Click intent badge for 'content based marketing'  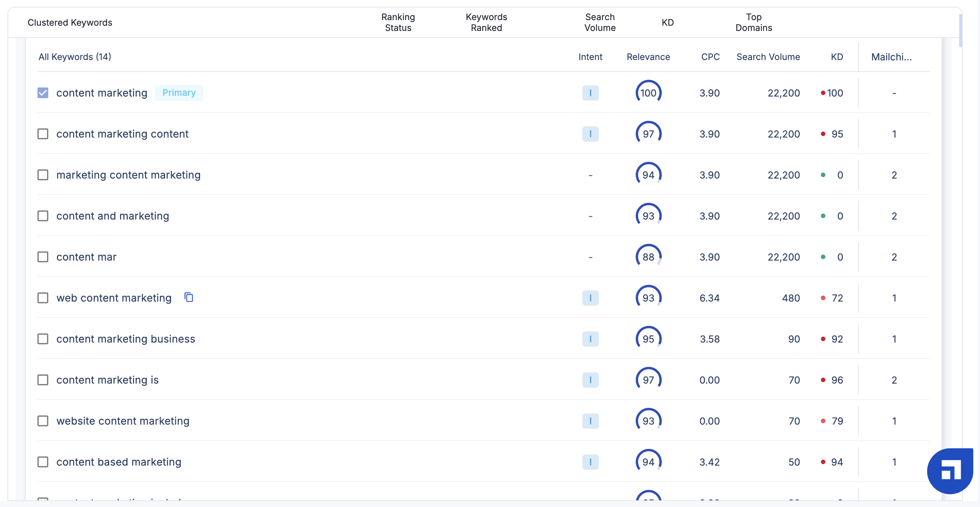pyautogui.click(x=591, y=463)
